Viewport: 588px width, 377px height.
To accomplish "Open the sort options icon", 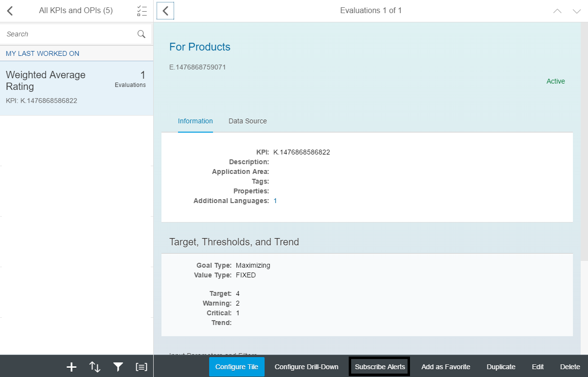I will 95,367.
